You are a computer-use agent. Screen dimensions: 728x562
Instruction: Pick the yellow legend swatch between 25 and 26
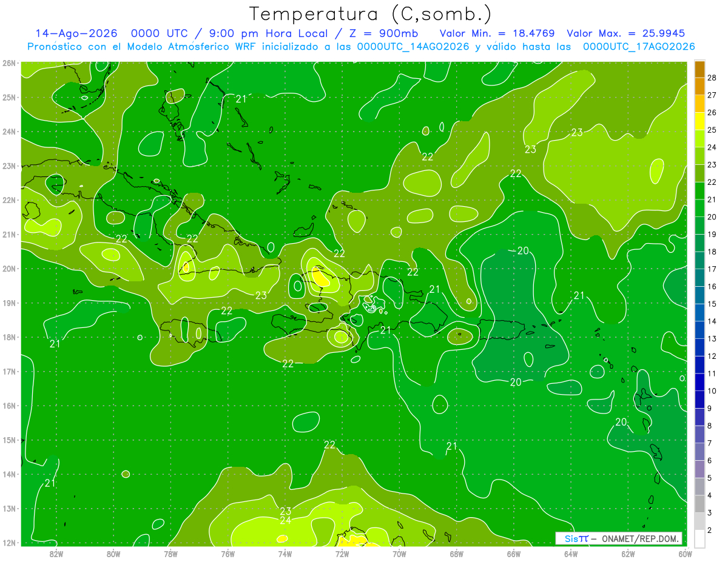pyautogui.click(x=699, y=121)
